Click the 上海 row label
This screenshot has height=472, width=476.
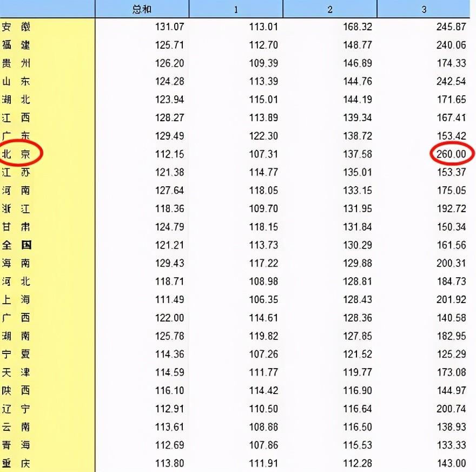[17, 299]
